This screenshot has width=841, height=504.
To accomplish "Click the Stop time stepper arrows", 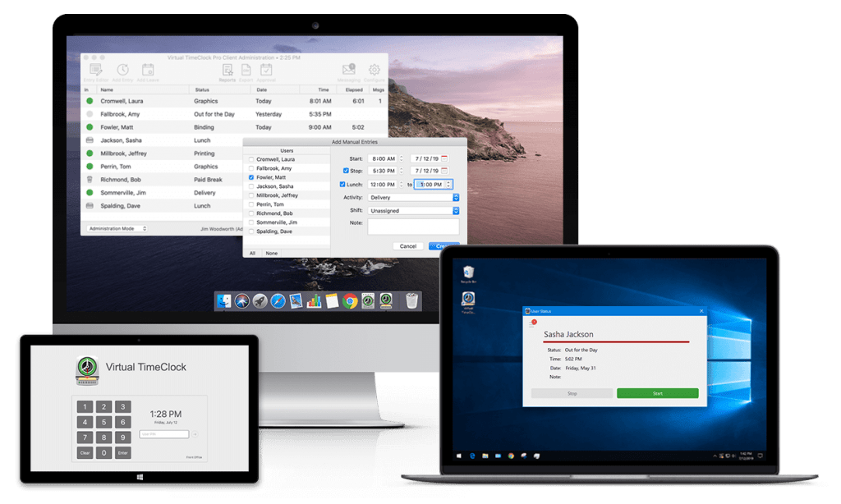I will coord(401,171).
